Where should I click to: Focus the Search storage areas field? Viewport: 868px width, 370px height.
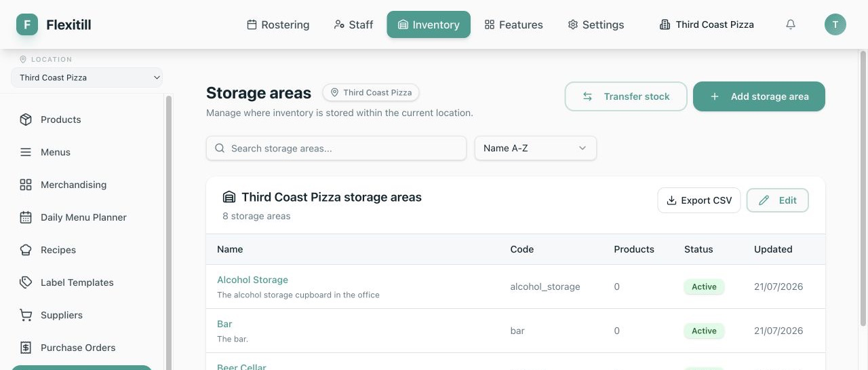pos(336,148)
